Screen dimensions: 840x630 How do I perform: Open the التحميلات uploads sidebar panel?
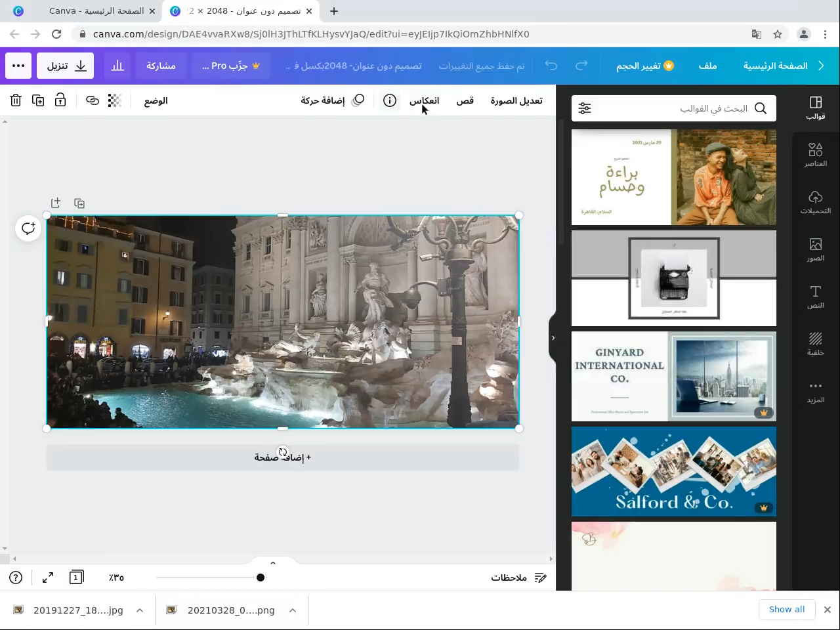pos(815,203)
